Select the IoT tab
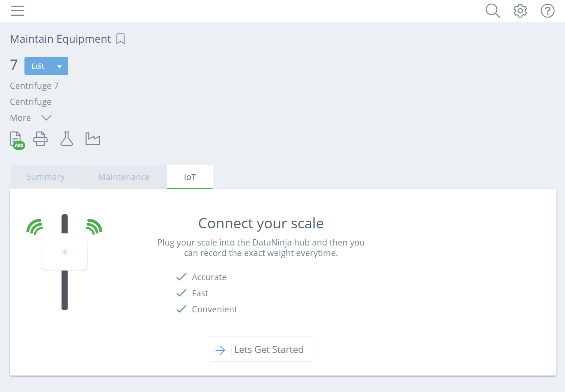This screenshot has height=392, width=565. click(x=190, y=177)
